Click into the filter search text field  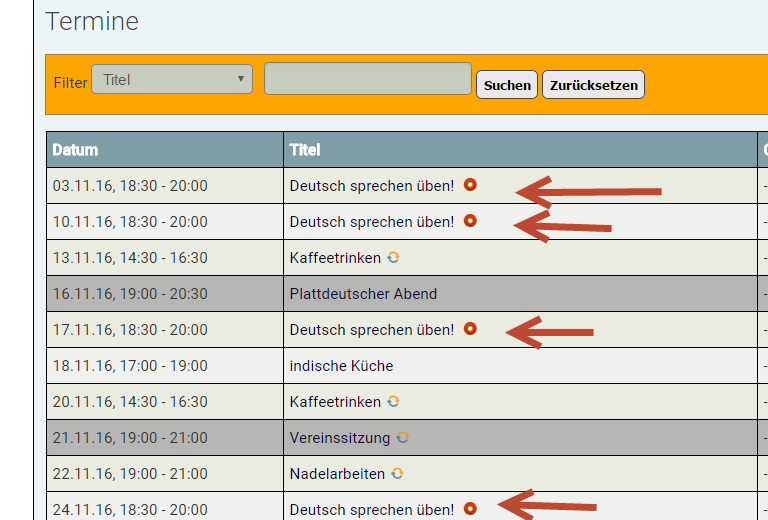[x=368, y=78]
